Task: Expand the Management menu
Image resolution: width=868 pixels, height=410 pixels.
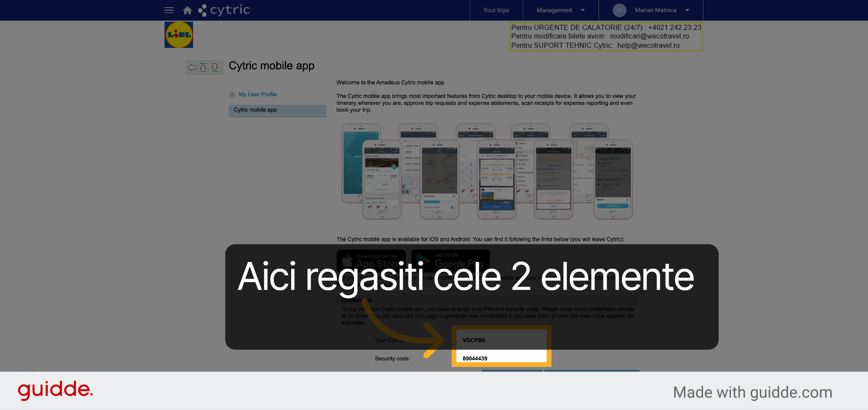Action: (x=561, y=10)
